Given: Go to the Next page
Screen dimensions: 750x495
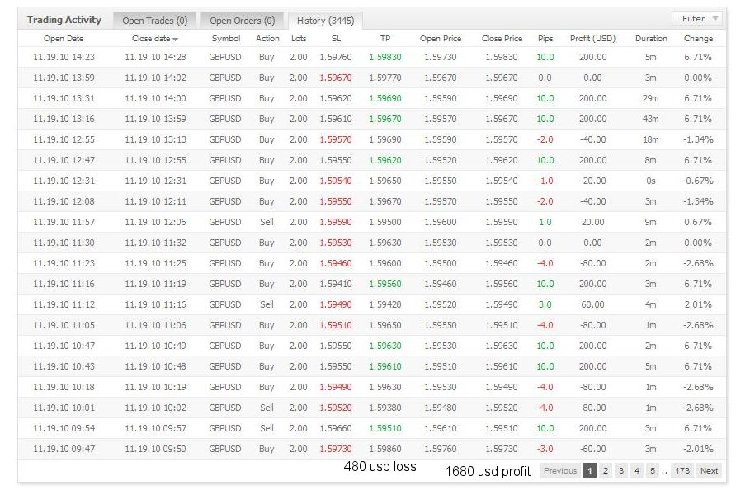Looking at the screenshot, I should coord(708,470).
